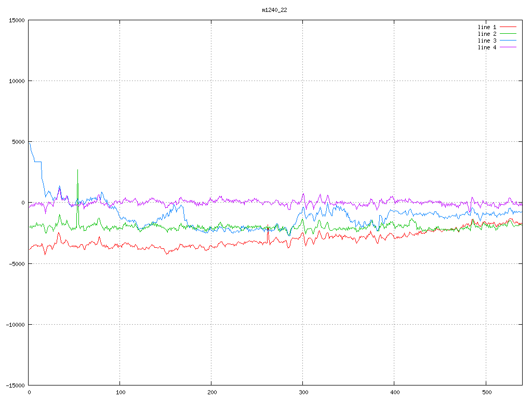Select the 'line 4' legend label
532x399 pixels.
487,47
